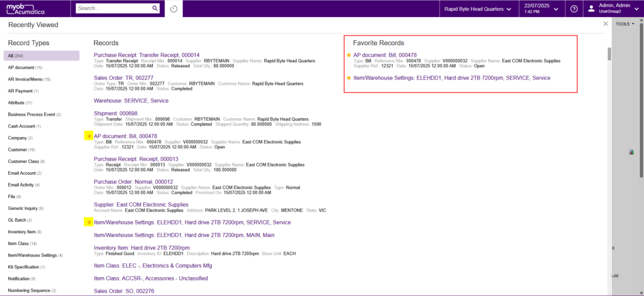Filter by Cash Account record type
Viewport: 644px width, 296px height.
point(25,126)
